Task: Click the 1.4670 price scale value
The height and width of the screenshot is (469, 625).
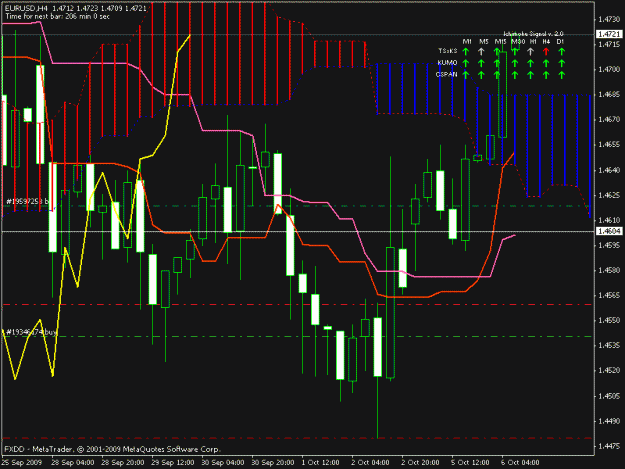Action: [609, 119]
